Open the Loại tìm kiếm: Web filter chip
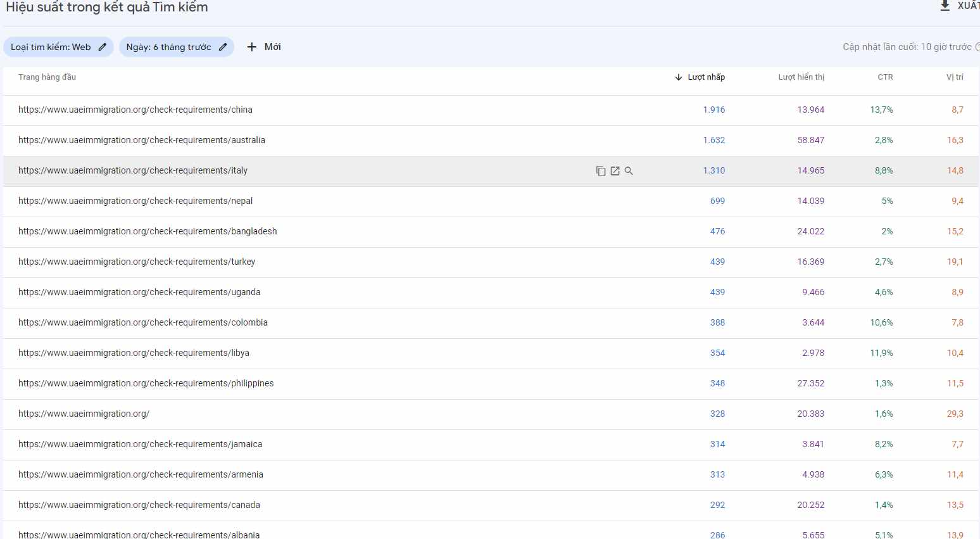This screenshot has width=980, height=539. (x=58, y=47)
